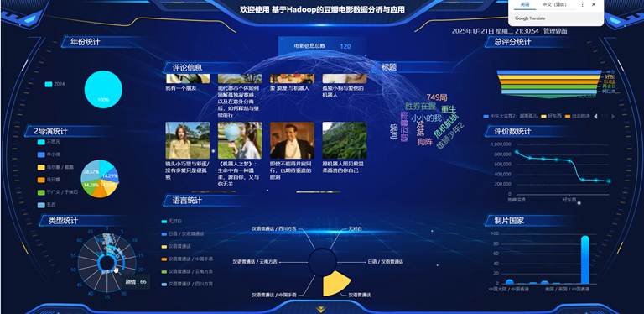Toggle the 2024 legend in 年份统计 chart

click(55, 84)
